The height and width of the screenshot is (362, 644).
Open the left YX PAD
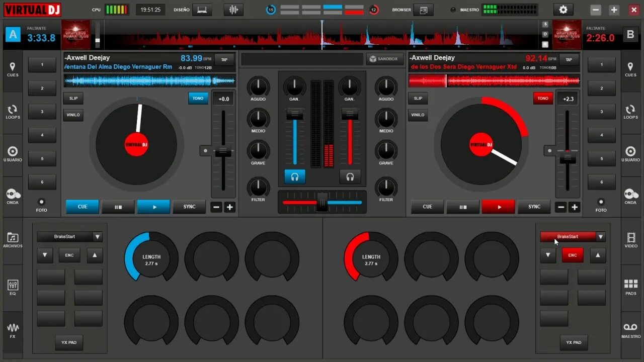[69, 342]
